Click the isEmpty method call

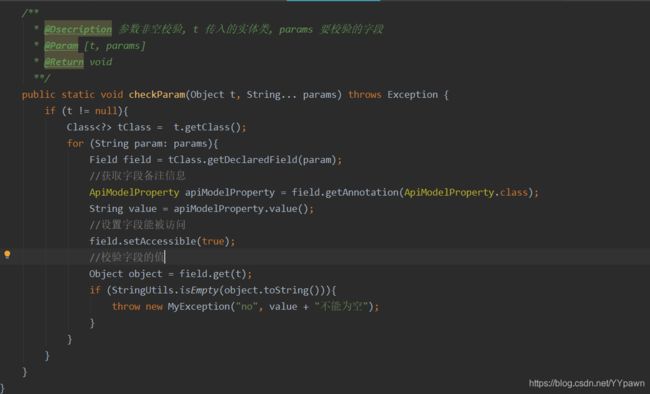point(199,290)
